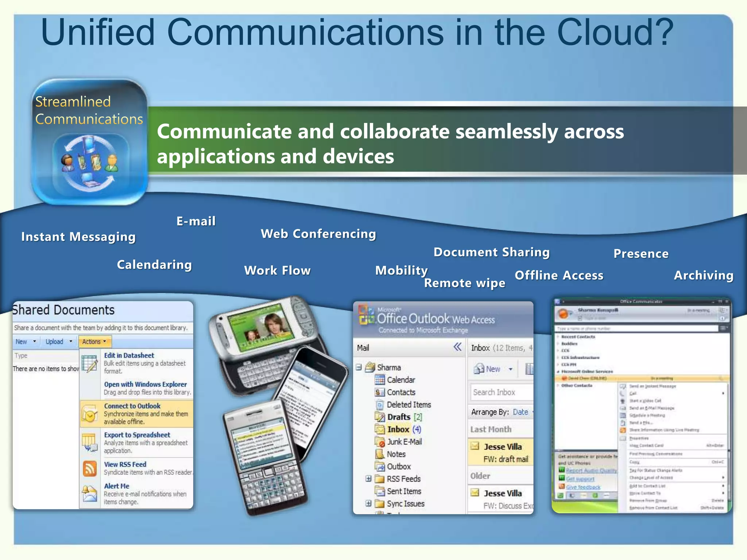Screen dimensions: 747x560
Task: Click the Report Audio Quality link
Action: point(591,471)
